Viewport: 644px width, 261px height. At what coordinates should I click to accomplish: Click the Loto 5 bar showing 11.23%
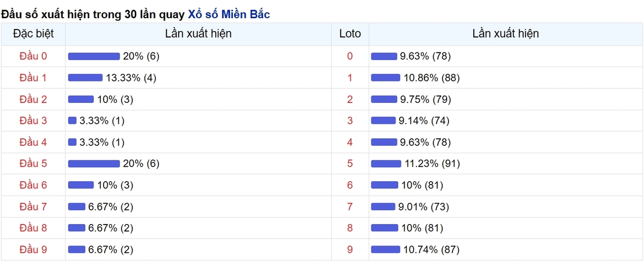[x=386, y=163]
